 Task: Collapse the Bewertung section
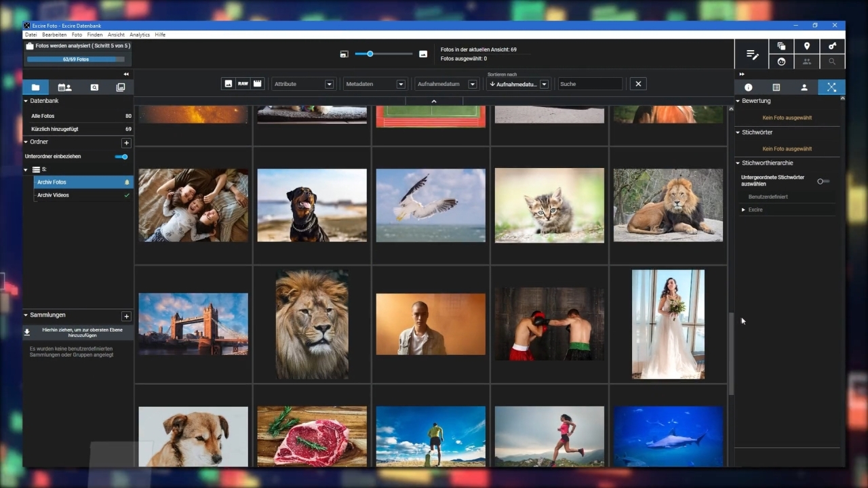(738, 101)
